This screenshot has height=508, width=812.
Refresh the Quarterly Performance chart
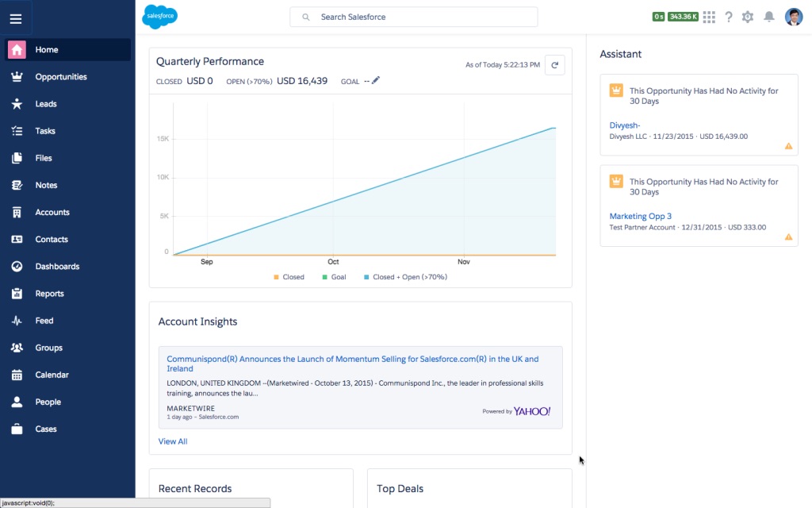tap(555, 65)
